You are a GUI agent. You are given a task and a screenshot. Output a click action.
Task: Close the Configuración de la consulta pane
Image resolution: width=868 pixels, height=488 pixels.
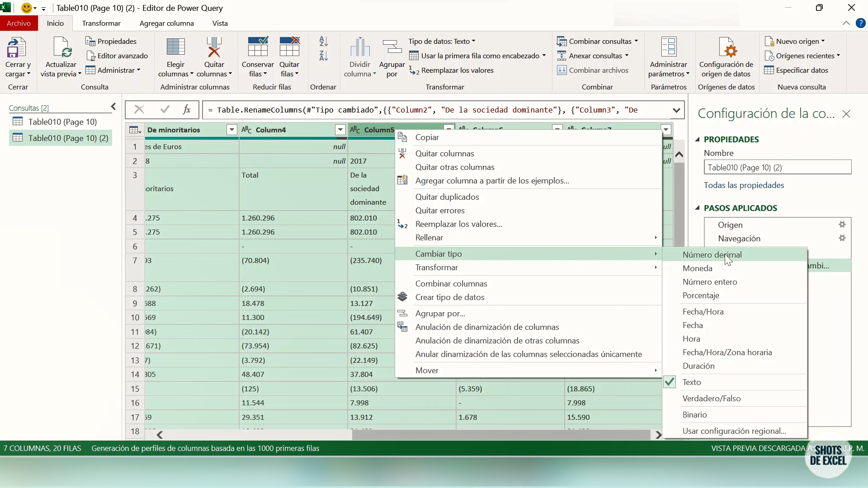click(x=846, y=114)
